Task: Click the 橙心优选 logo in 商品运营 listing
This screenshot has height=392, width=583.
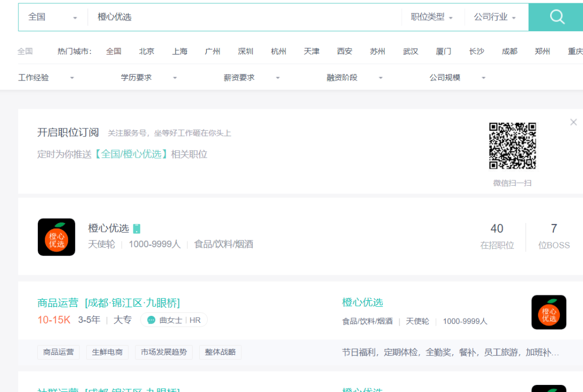Action: pos(548,312)
